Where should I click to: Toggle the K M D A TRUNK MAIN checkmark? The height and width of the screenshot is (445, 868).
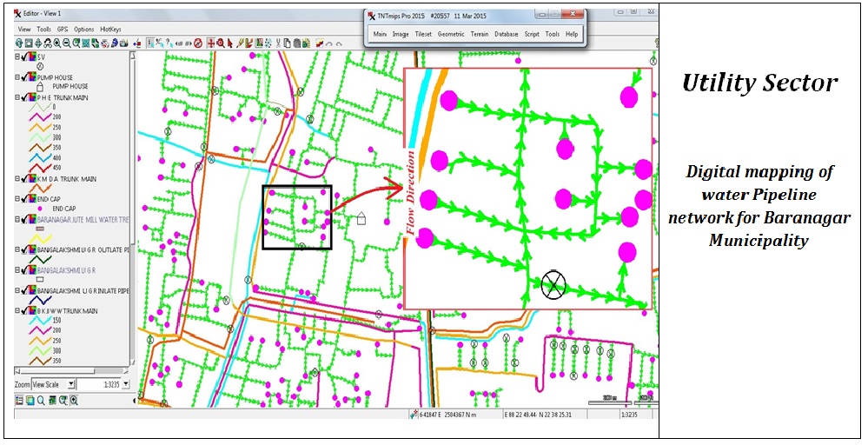pyautogui.click(x=24, y=178)
